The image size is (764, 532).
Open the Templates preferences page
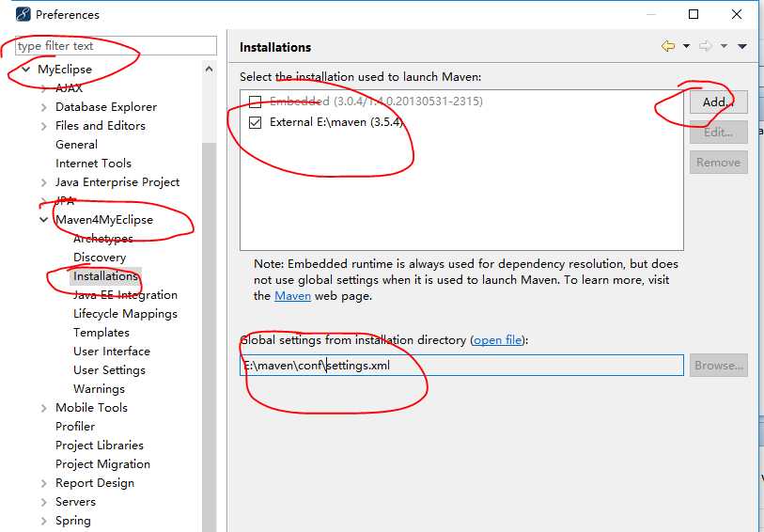(101, 332)
